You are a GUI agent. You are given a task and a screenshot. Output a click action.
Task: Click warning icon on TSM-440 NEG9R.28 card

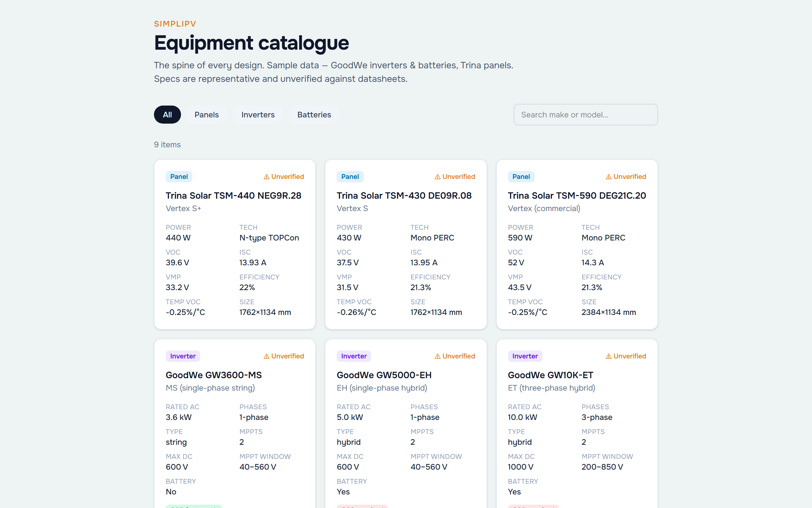pos(266,177)
